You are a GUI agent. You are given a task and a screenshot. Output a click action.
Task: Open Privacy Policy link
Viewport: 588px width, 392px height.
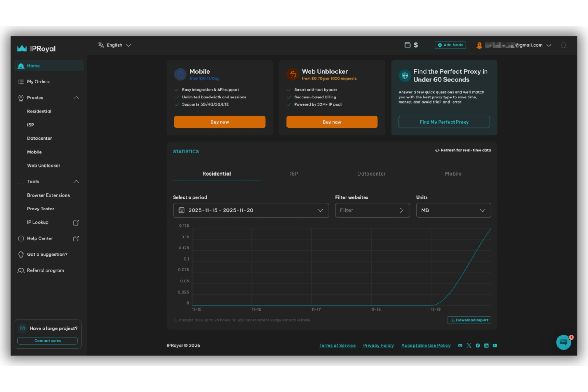[x=378, y=346]
